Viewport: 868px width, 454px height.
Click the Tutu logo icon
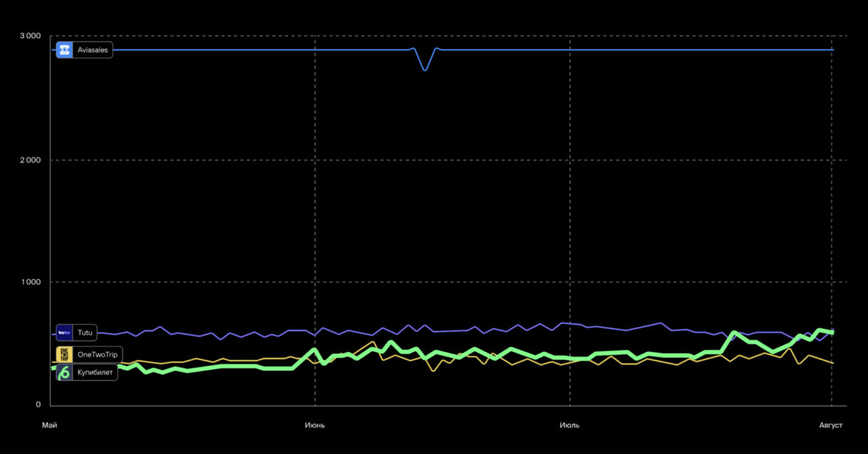[x=64, y=333]
